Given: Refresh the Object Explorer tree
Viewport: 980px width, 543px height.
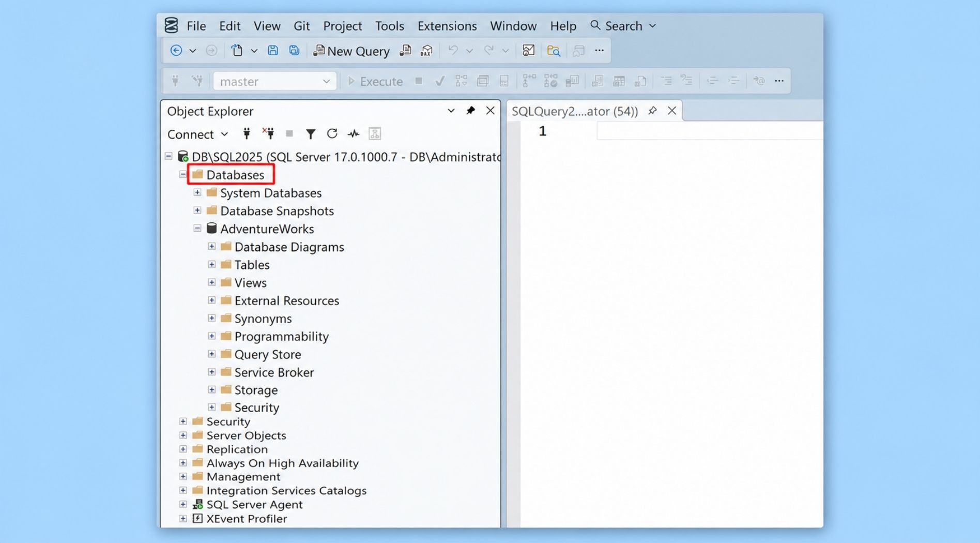Looking at the screenshot, I should coord(332,134).
